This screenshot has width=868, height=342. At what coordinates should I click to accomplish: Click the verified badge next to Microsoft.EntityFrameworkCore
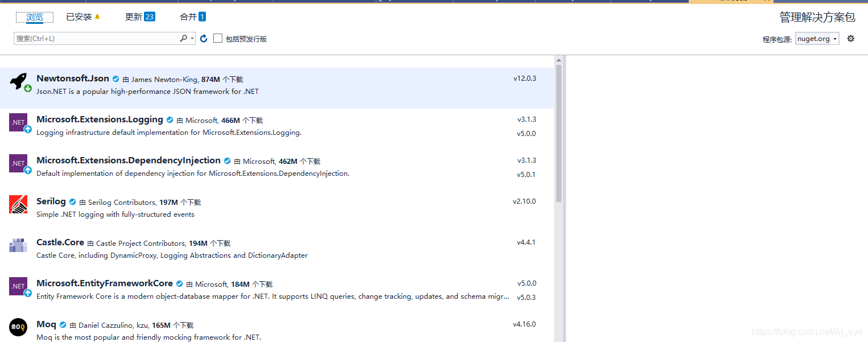(x=179, y=284)
